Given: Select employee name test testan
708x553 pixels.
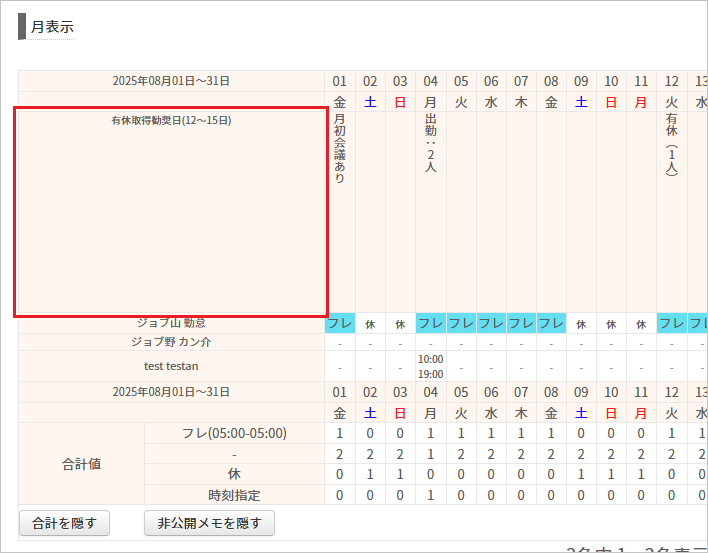Looking at the screenshot, I should tap(171, 366).
